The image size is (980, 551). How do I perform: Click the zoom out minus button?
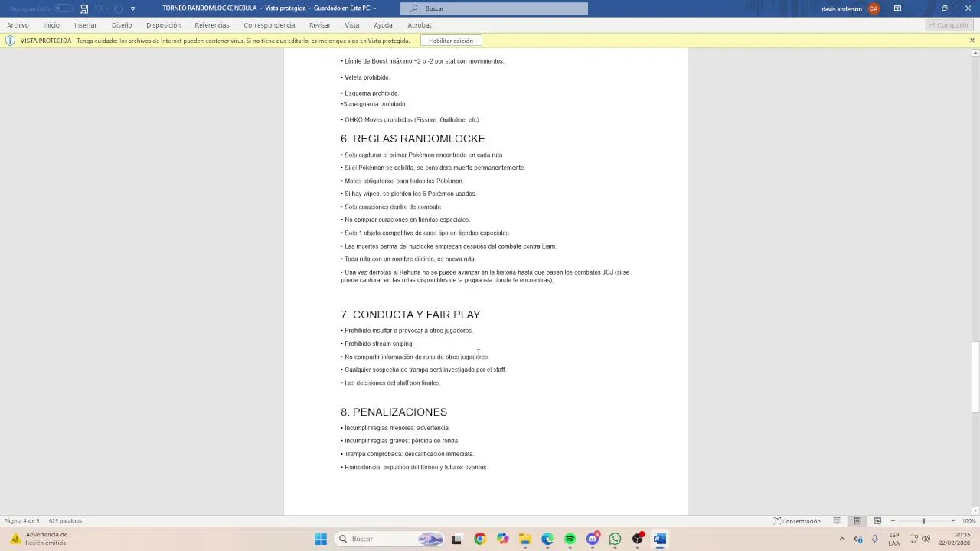coord(893,521)
